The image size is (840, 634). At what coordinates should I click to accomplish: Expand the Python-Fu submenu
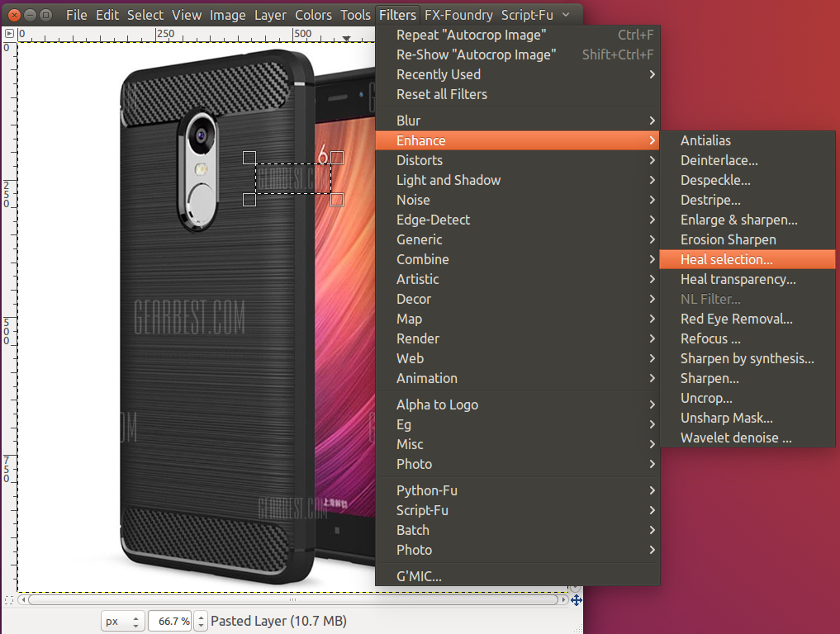point(518,490)
